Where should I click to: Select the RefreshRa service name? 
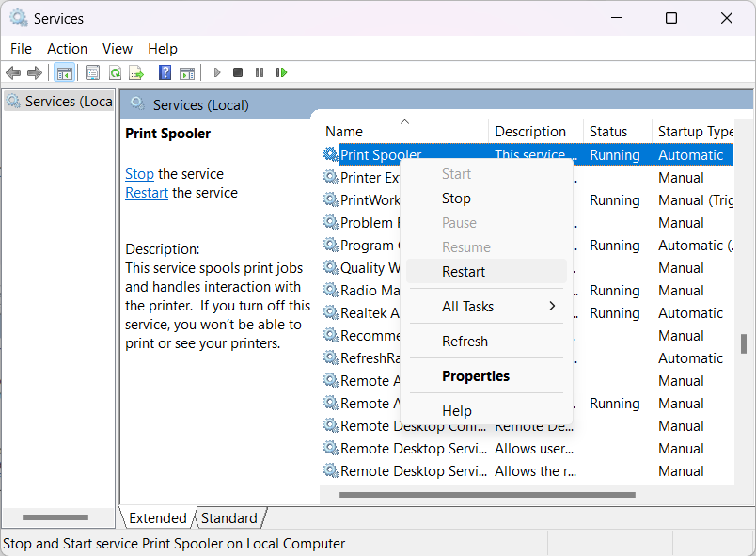point(370,357)
